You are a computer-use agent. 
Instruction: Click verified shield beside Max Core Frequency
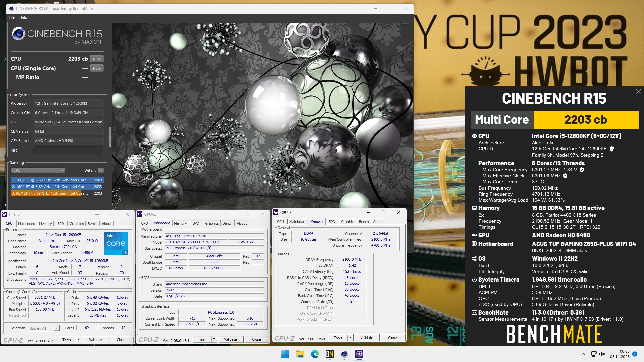coord(582,170)
